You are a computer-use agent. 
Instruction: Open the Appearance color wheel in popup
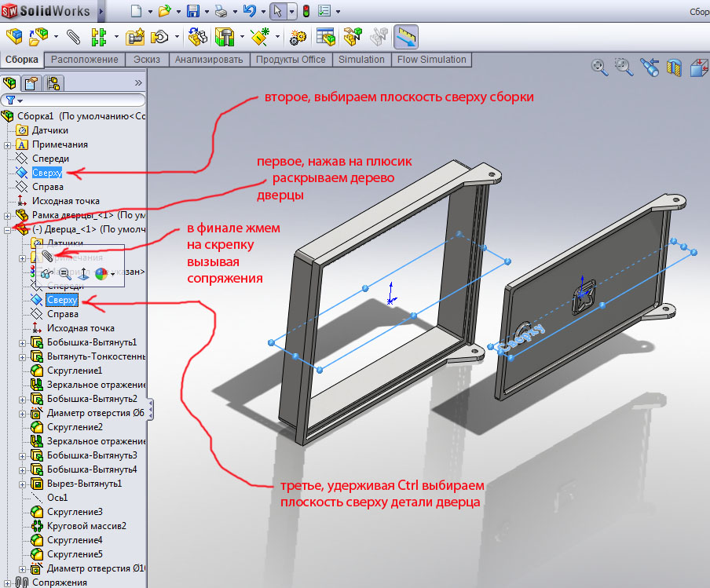[101, 274]
